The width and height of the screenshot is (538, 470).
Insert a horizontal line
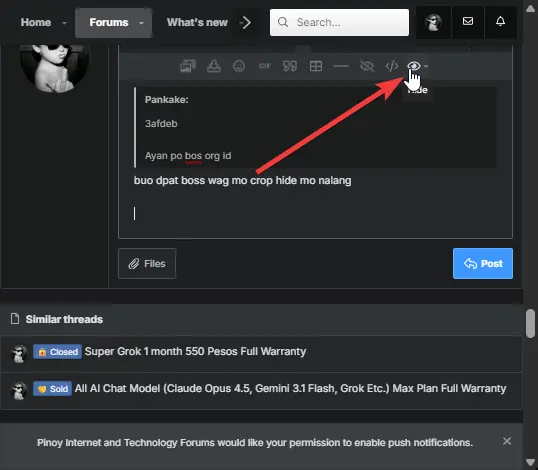(341, 66)
